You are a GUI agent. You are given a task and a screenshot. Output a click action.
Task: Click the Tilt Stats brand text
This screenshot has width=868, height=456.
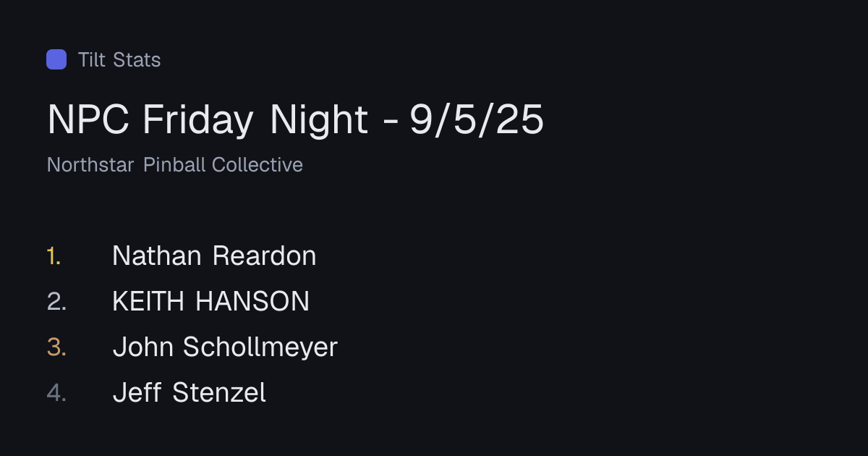coord(119,59)
